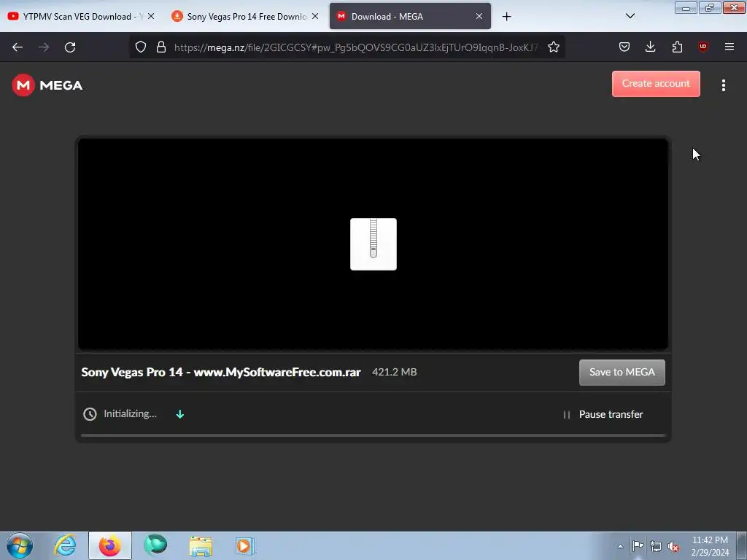Screen dimensions: 747x560
Task: Launch Windows Media Player from taskbar
Action: click(x=245, y=545)
